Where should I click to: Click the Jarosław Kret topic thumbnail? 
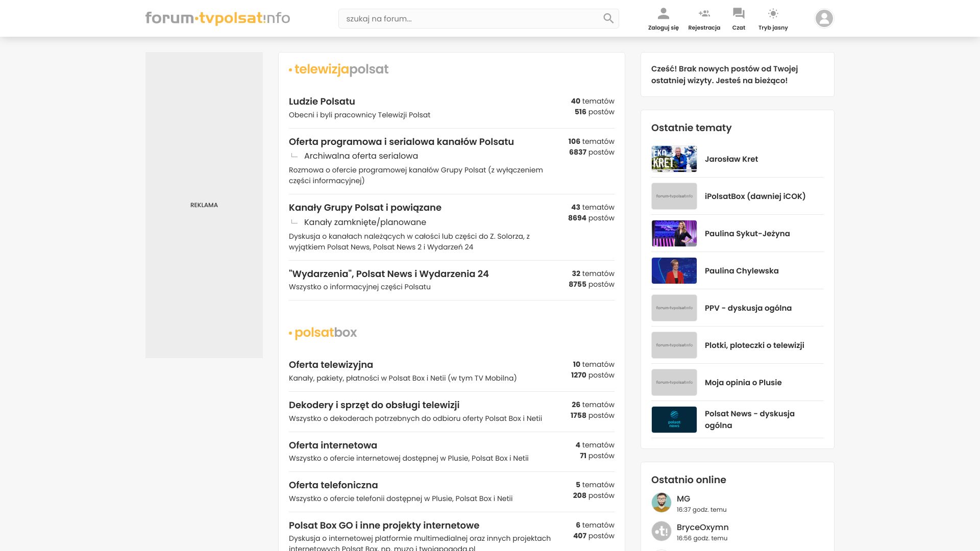point(674,159)
